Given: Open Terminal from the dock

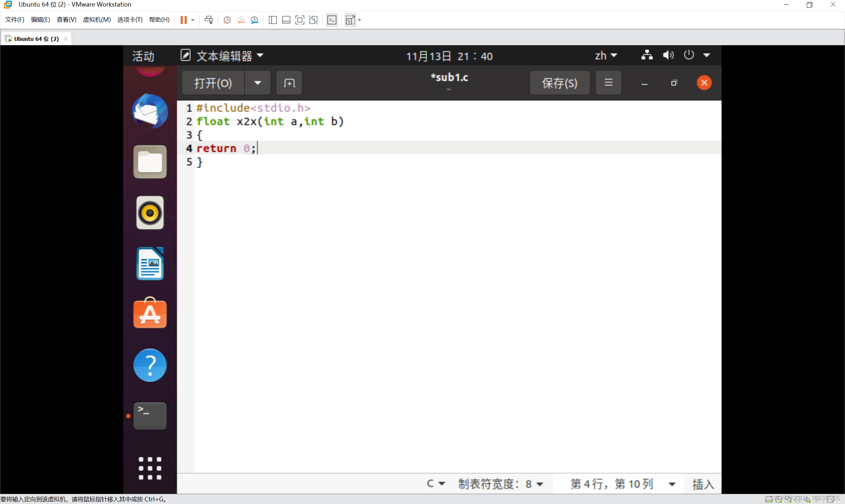Looking at the screenshot, I should click(x=150, y=415).
